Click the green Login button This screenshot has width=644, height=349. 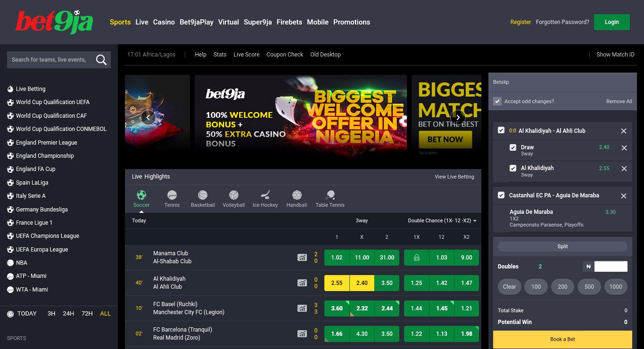point(612,22)
